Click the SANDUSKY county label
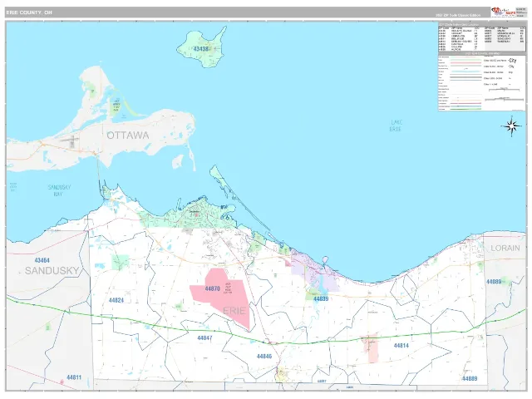 pos(52,271)
